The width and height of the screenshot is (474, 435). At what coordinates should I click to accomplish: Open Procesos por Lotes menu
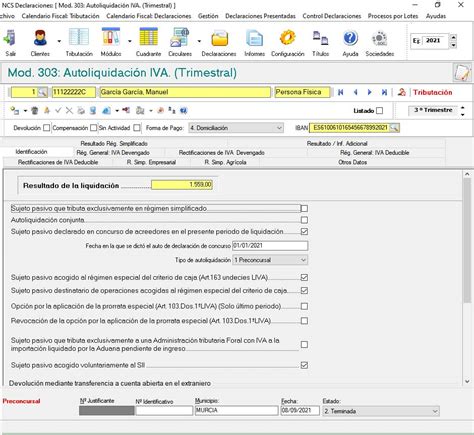(393, 16)
